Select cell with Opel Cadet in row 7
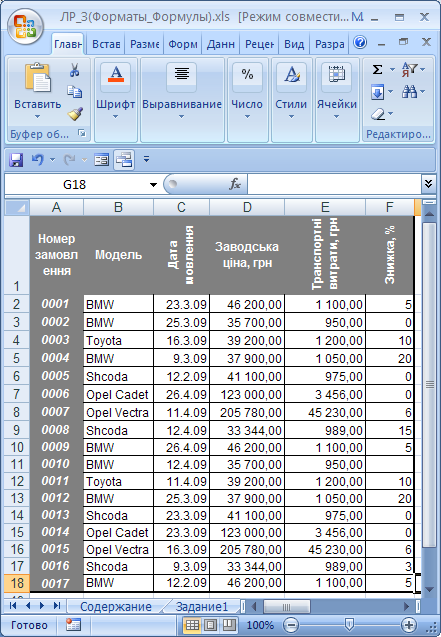441x637 pixels. [x=118, y=394]
